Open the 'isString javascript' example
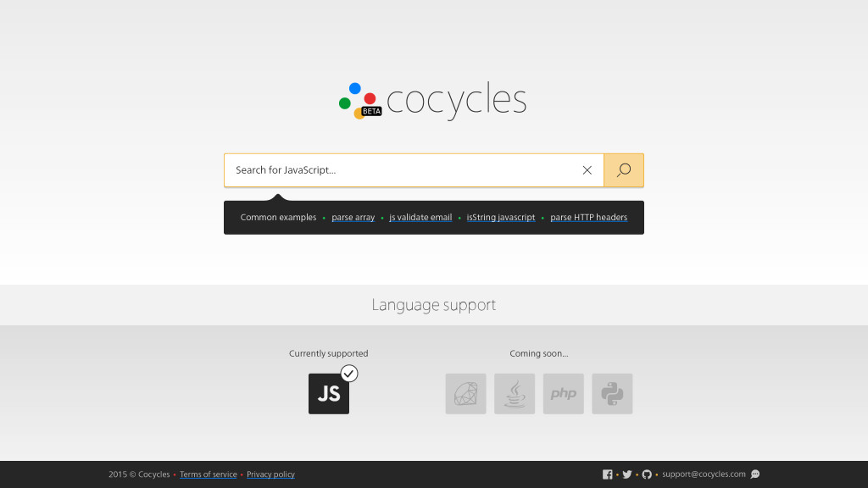The image size is (868, 488). click(501, 218)
